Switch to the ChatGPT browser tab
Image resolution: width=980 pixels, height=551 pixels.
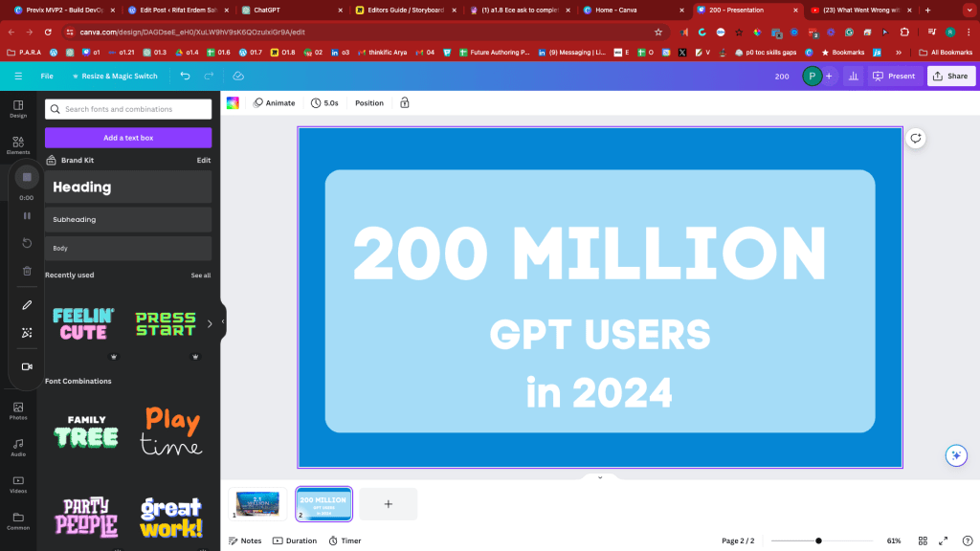point(292,10)
